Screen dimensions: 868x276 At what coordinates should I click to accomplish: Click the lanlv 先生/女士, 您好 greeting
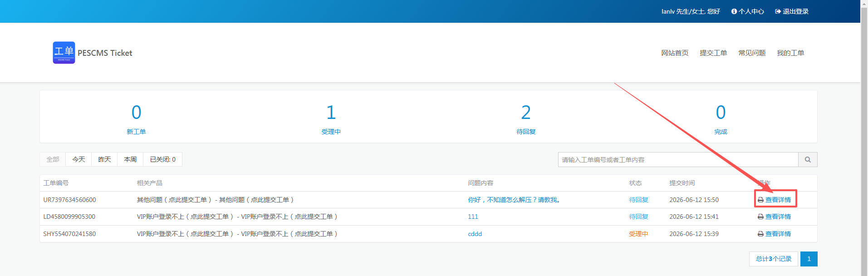coord(691,11)
